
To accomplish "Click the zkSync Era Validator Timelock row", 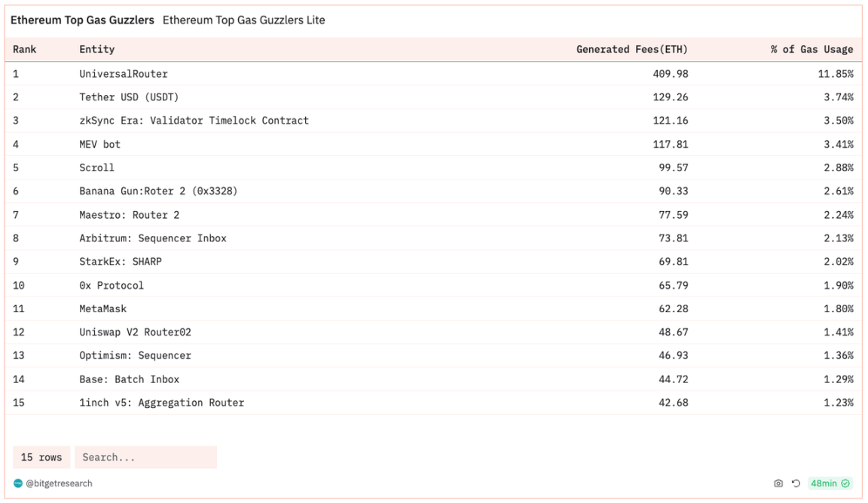I will (x=194, y=121).
